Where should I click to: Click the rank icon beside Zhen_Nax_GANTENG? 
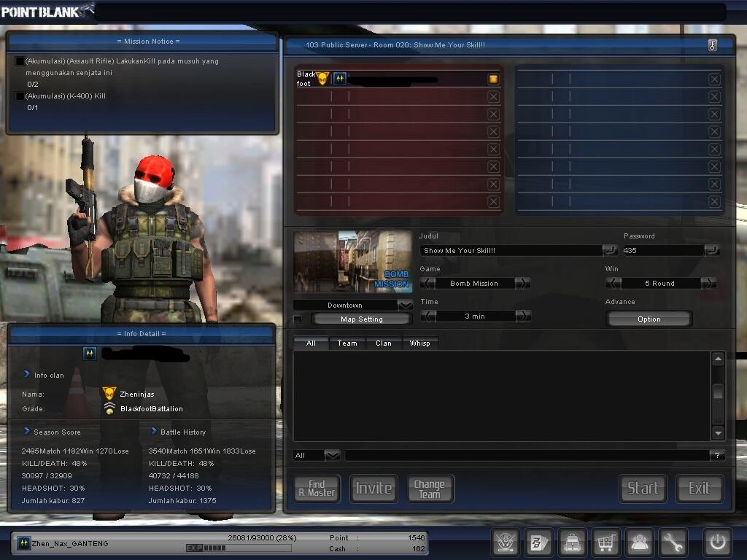[23, 542]
